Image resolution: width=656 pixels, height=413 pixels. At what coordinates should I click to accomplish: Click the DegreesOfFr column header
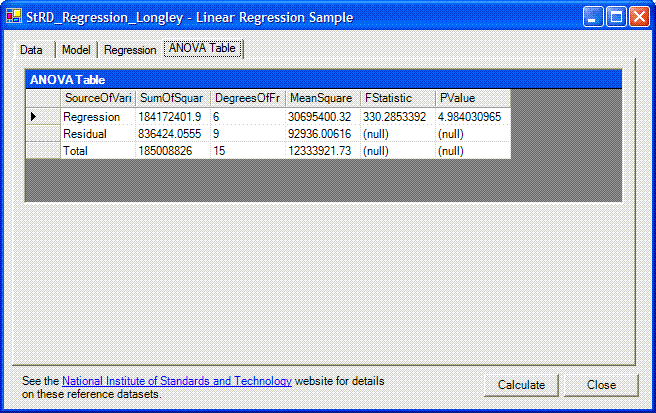(248, 98)
